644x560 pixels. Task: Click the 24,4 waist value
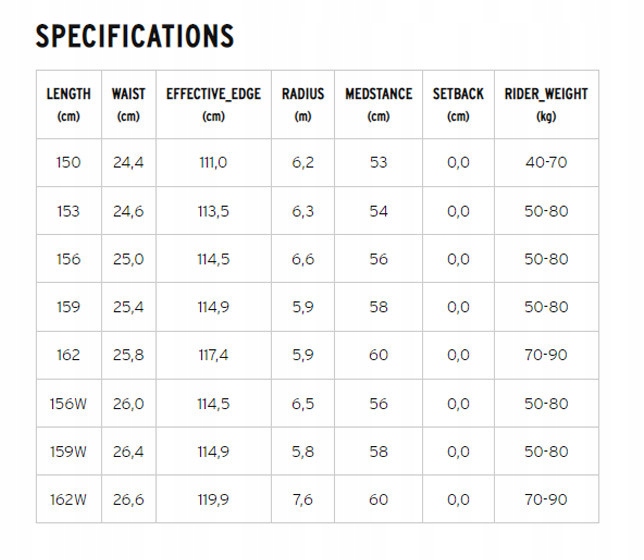click(128, 162)
